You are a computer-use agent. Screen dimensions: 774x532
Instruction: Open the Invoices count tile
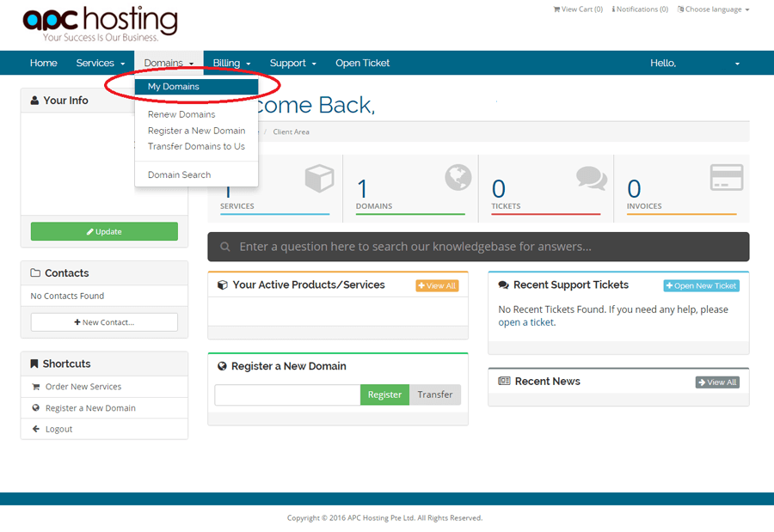click(x=682, y=188)
